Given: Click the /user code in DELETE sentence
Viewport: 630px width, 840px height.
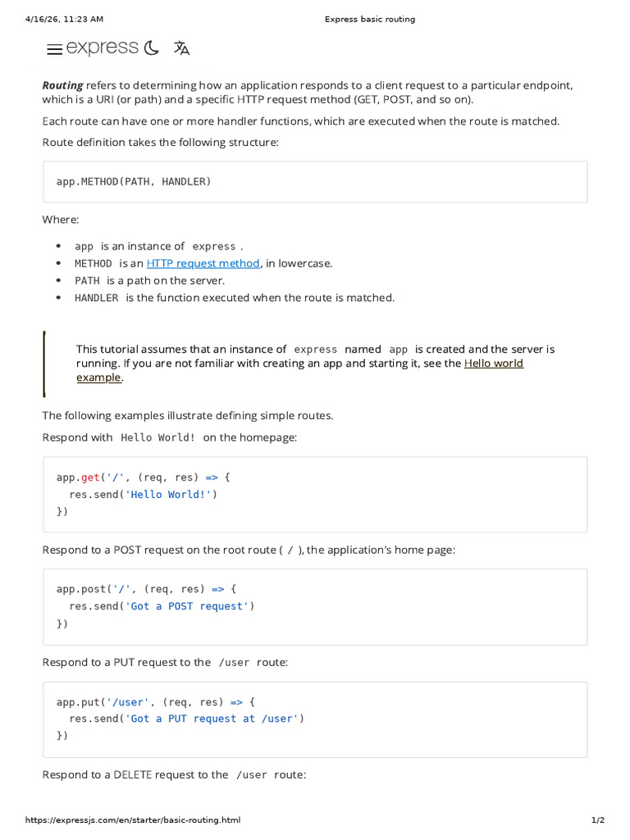Looking at the screenshot, I should click(251, 775).
